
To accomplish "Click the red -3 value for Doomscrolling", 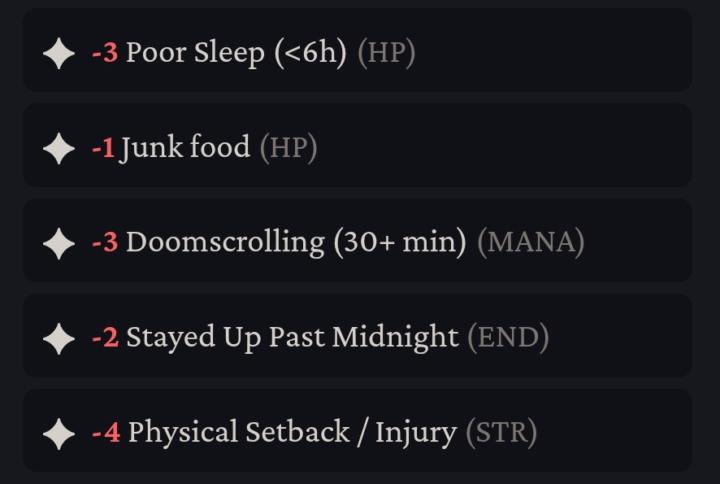I will 105,242.
